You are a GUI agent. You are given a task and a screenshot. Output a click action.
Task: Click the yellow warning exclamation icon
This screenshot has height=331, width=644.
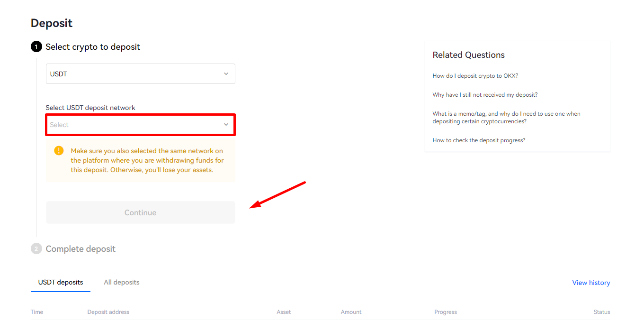(x=59, y=151)
